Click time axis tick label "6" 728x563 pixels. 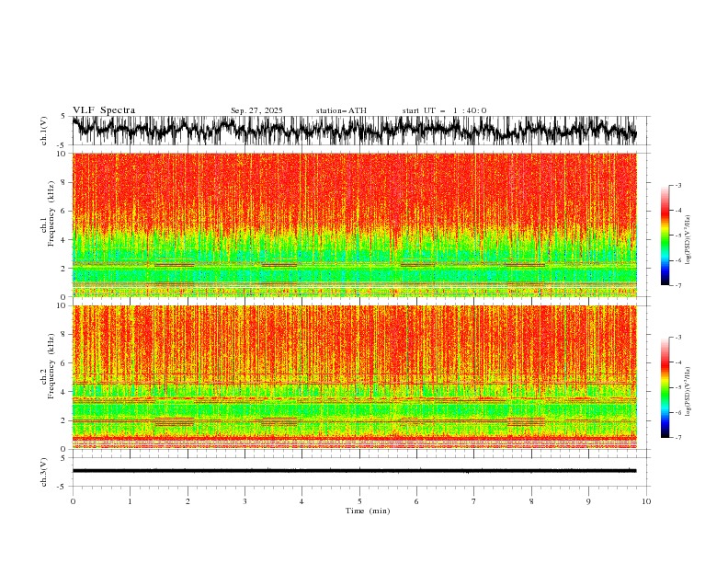click(416, 501)
